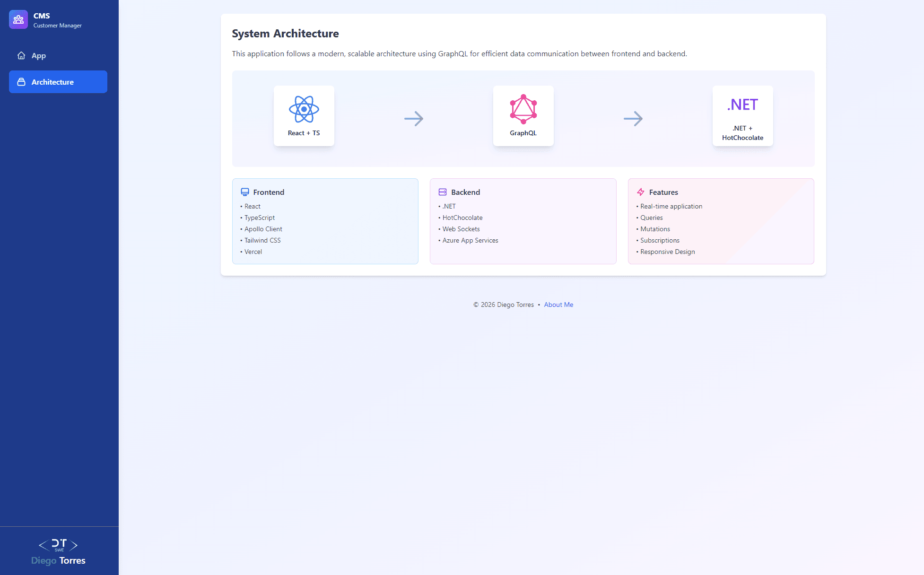
Task: Select the Architecture sidebar entry
Action: (52, 81)
